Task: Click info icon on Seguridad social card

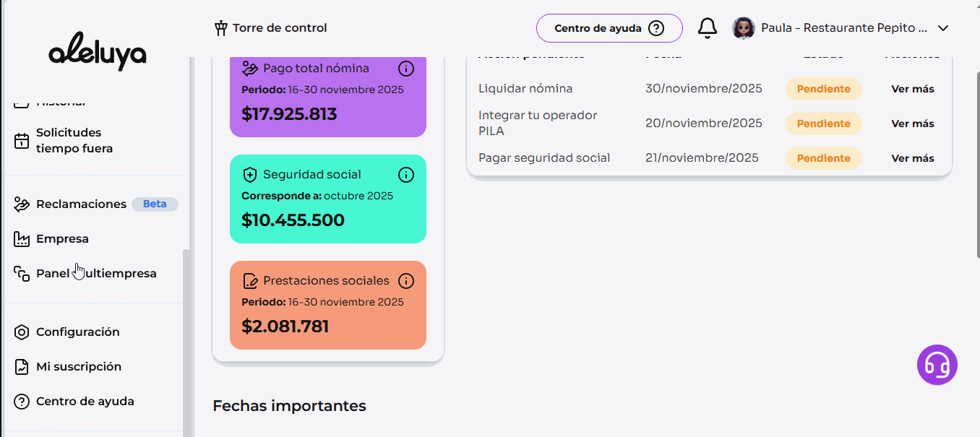Action: pyautogui.click(x=406, y=175)
